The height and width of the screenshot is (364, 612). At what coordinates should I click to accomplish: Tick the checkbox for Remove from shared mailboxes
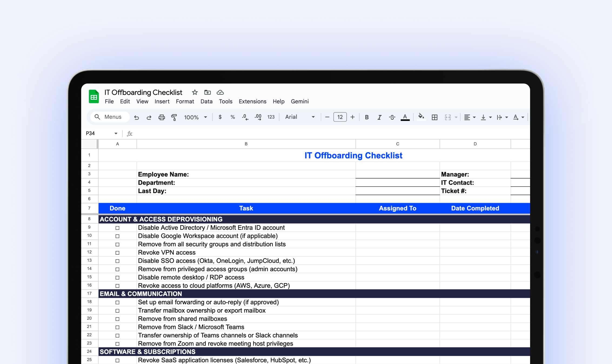(x=117, y=319)
